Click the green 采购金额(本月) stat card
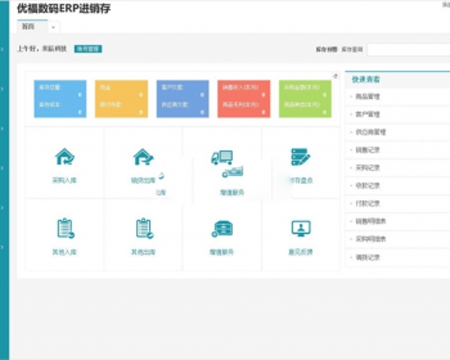The height and width of the screenshot is (360, 450). tap(305, 99)
